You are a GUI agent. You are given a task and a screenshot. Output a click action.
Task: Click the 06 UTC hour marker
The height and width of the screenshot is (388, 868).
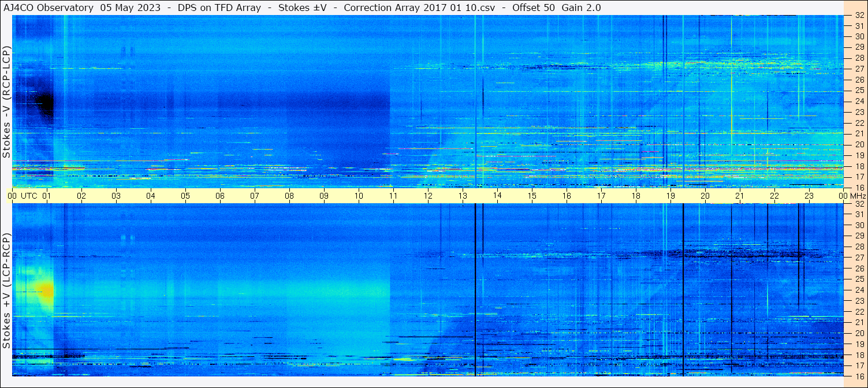220,196
